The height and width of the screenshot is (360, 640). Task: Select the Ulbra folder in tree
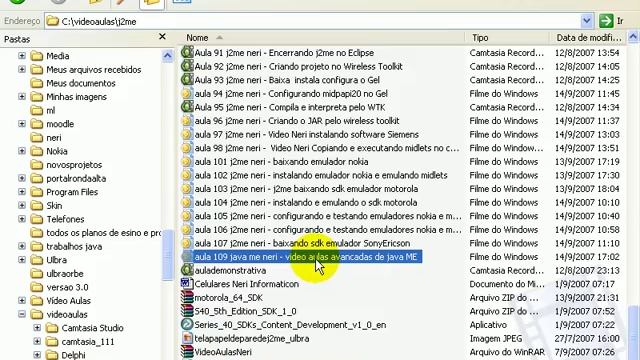56,260
